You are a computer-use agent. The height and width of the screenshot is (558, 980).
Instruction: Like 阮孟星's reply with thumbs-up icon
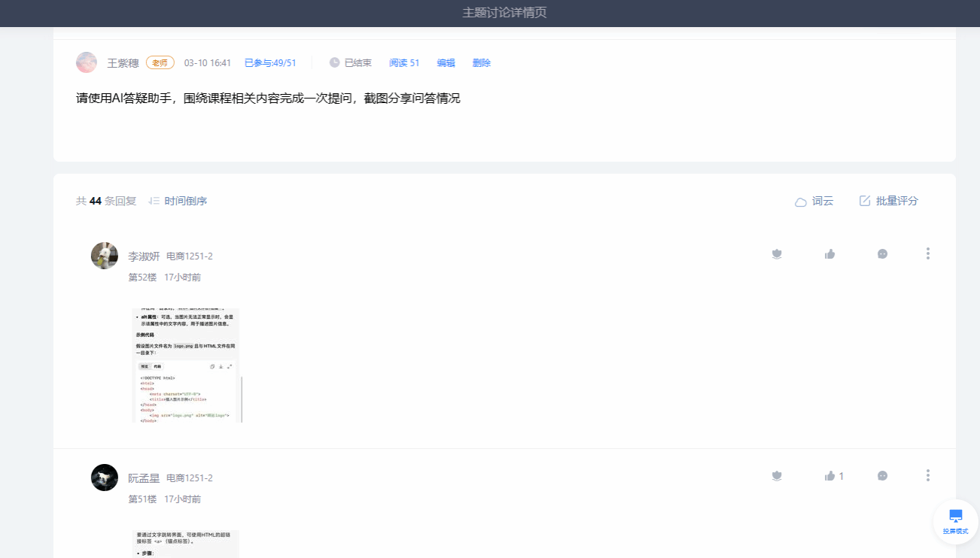[830, 476]
